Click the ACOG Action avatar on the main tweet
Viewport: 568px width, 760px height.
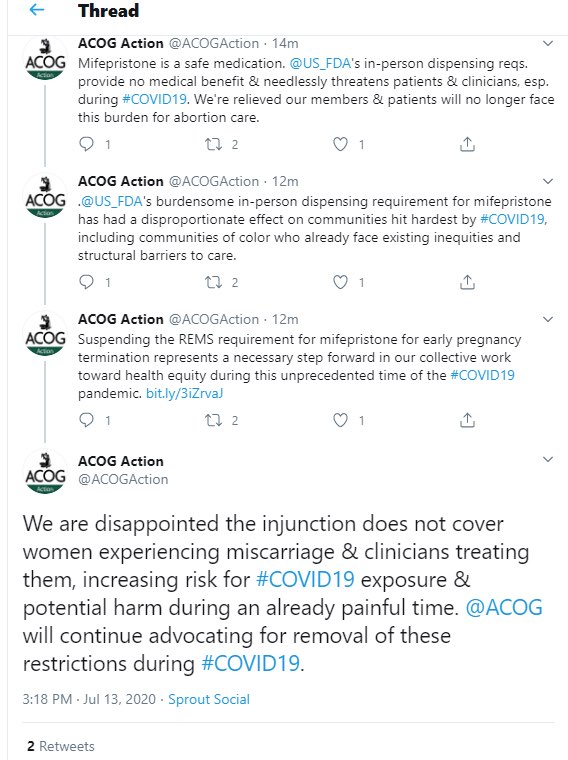click(x=45, y=472)
